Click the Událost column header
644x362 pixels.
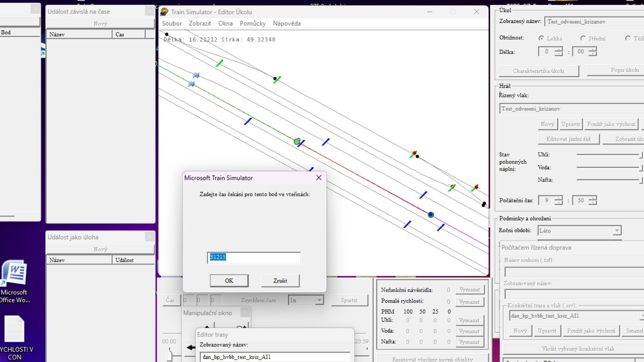tap(133, 260)
